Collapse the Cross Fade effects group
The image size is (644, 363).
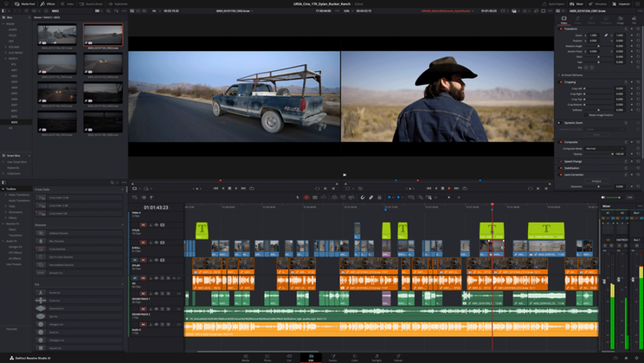pyautogui.click(x=122, y=190)
